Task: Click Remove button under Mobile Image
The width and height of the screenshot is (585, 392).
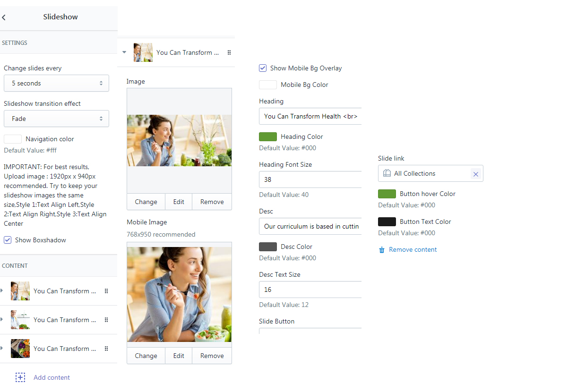Action: [x=212, y=356]
